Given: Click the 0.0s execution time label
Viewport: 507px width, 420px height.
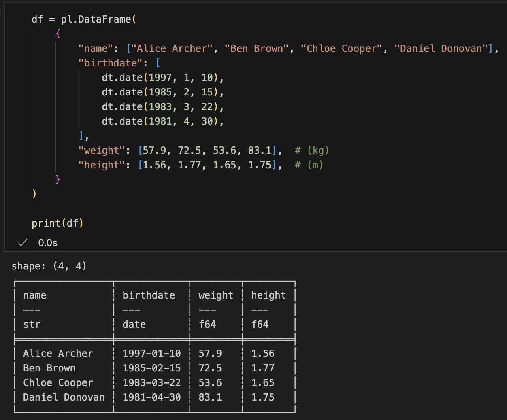Looking at the screenshot, I should [x=48, y=243].
